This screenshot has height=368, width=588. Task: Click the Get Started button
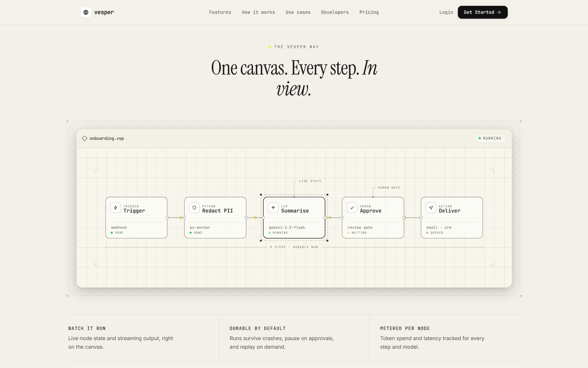[x=483, y=12]
